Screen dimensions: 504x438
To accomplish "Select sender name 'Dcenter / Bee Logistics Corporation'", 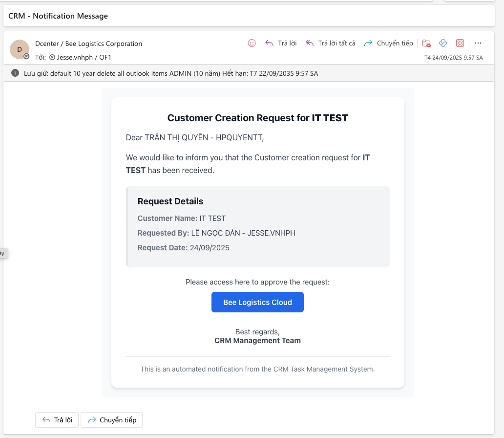I will pos(88,44).
